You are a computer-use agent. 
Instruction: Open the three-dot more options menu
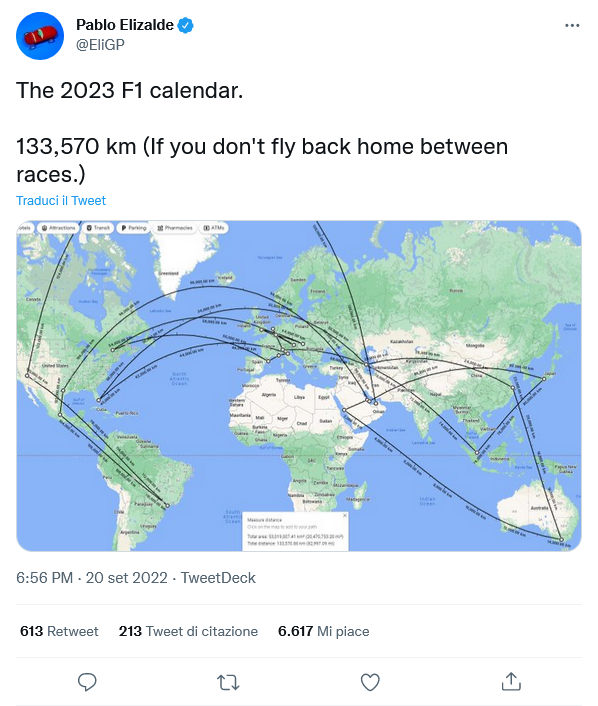coord(572,26)
